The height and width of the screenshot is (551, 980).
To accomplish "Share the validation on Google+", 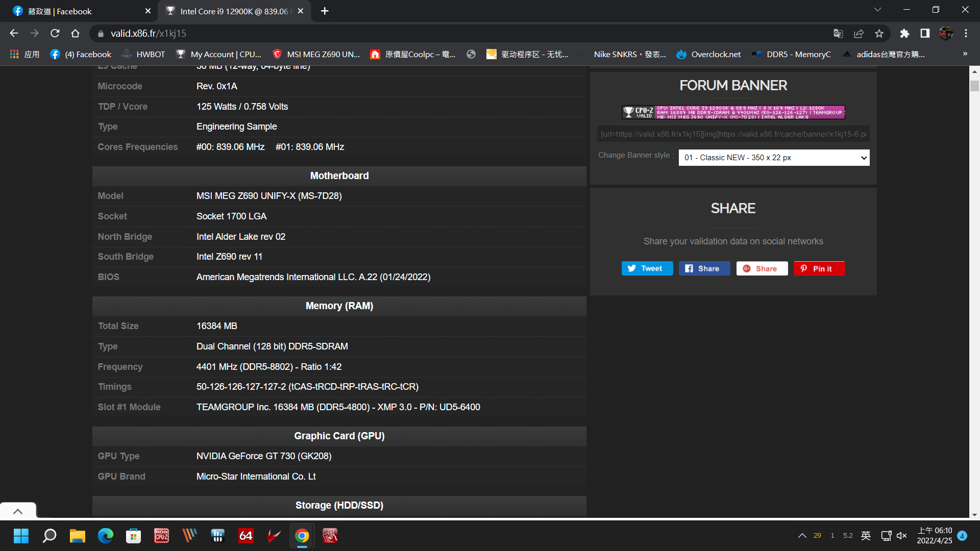I will click(762, 268).
